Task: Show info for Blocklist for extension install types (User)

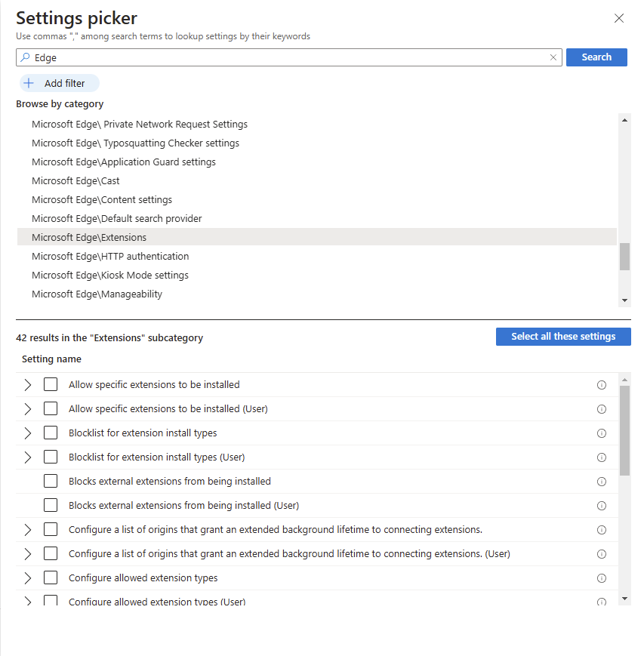Action: pyautogui.click(x=601, y=457)
